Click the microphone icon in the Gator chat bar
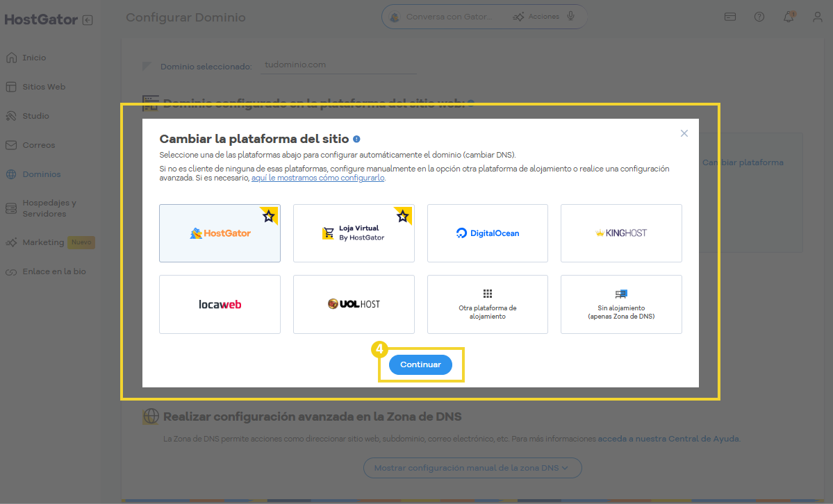Screen dimensions: 833x504 (x=570, y=16)
